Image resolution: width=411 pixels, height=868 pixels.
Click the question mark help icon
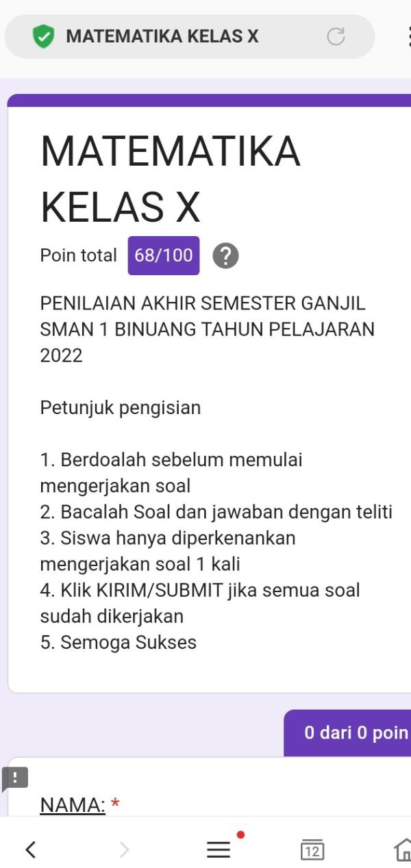pos(225,256)
